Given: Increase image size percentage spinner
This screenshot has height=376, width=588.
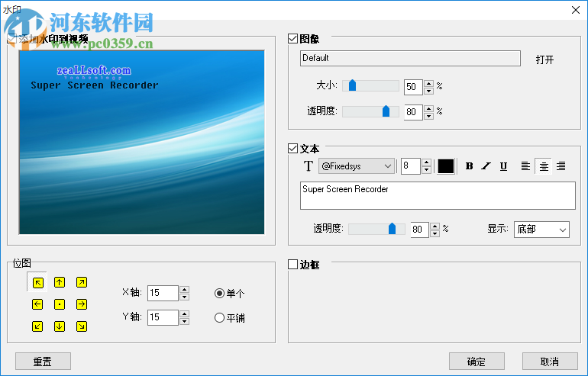Looking at the screenshot, I should pyautogui.click(x=428, y=83).
